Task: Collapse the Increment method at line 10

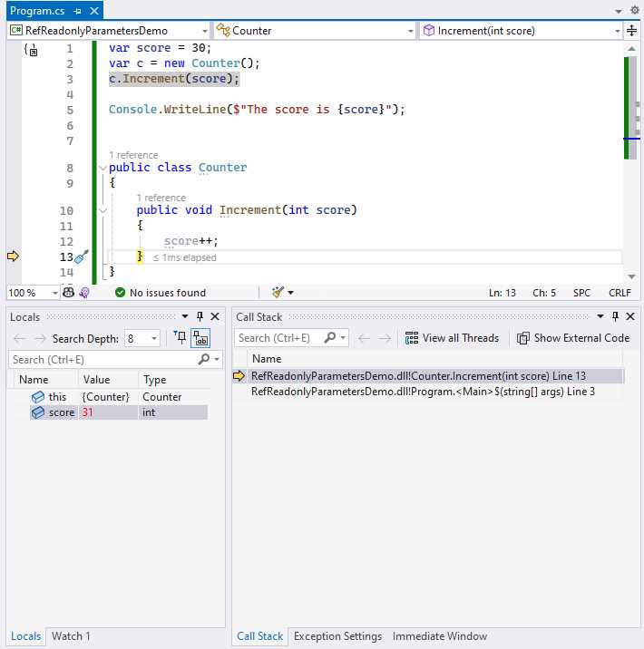Action: tap(102, 210)
